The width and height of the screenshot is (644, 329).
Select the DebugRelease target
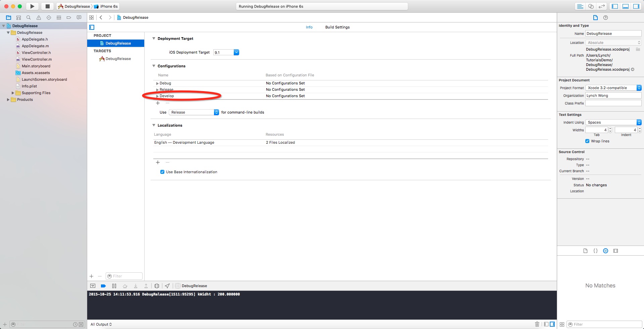[x=116, y=59]
